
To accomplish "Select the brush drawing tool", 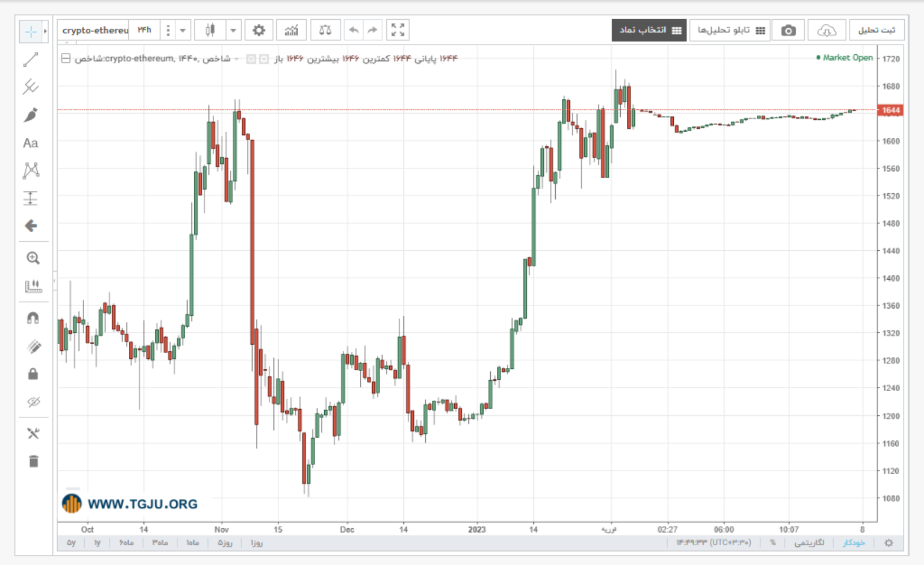I will coord(31,115).
